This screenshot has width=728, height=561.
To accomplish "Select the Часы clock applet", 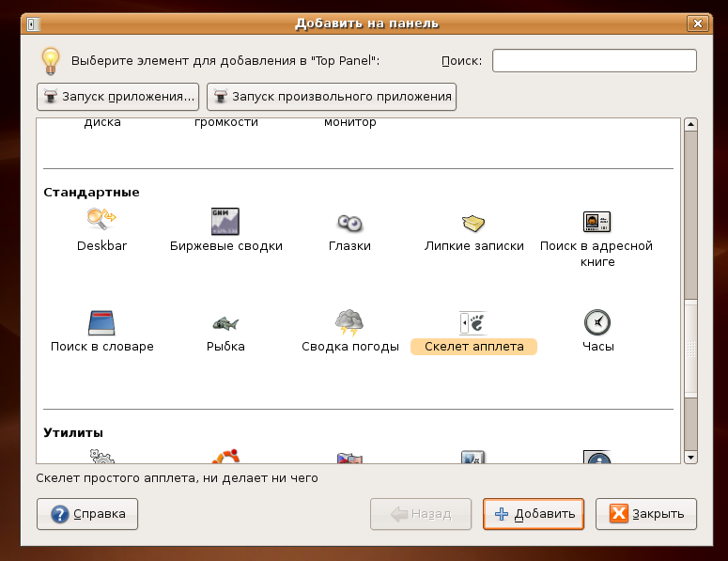I will click(597, 323).
